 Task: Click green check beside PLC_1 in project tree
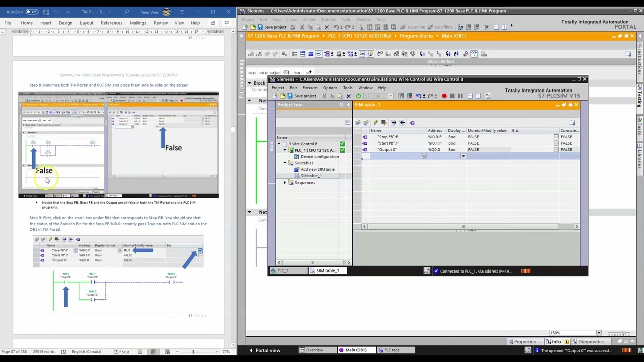click(x=342, y=150)
